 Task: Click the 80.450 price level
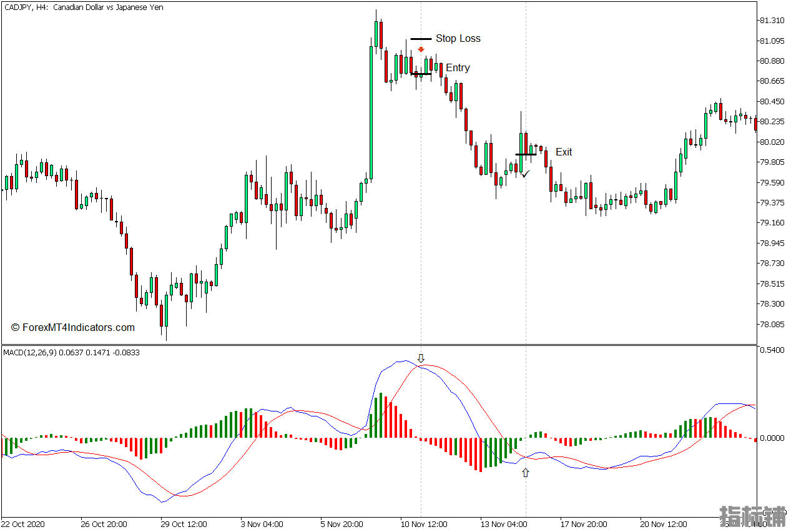click(772, 102)
